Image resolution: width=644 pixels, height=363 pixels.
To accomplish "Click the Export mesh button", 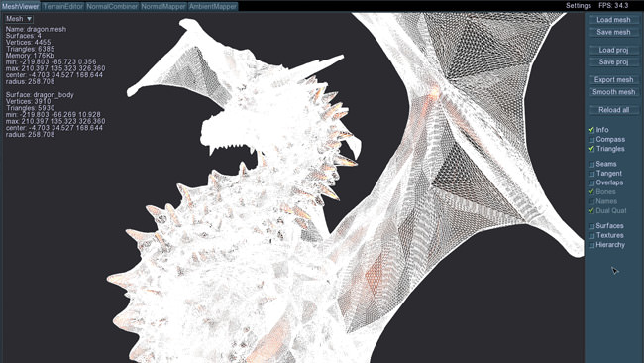I will [613, 79].
